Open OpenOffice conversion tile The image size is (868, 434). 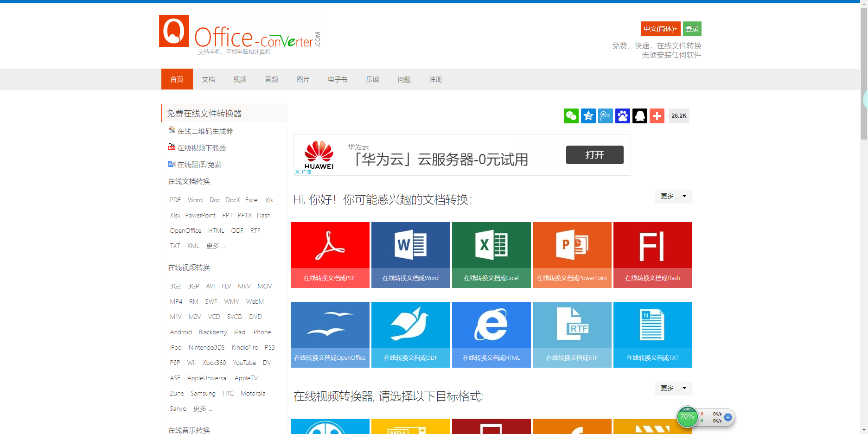[330, 335]
